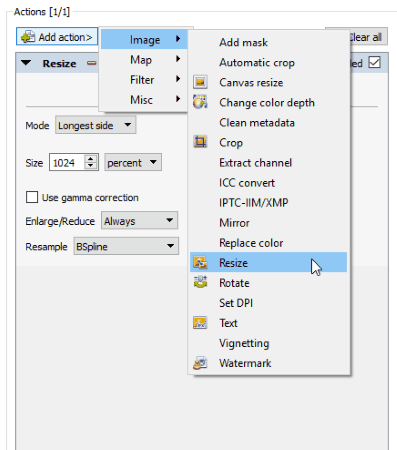Select ICC convert entry
The image size is (397, 450).
pos(268,183)
